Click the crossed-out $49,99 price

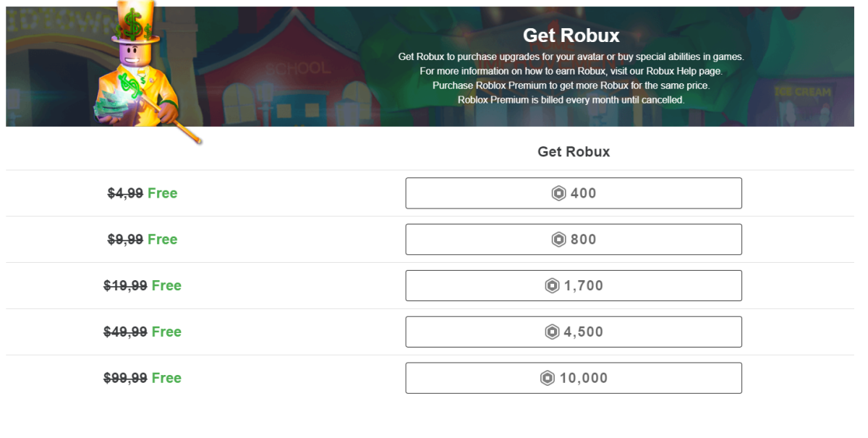pos(125,332)
